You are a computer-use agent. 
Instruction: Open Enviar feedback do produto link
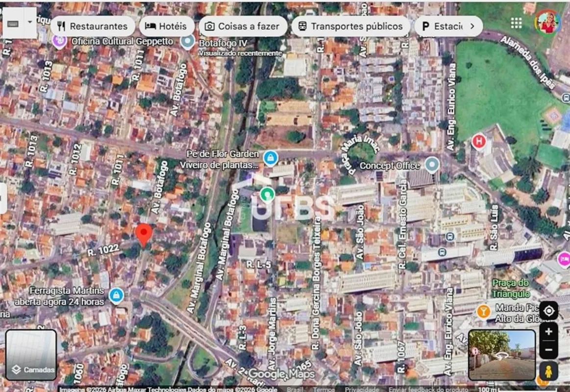(428, 389)
